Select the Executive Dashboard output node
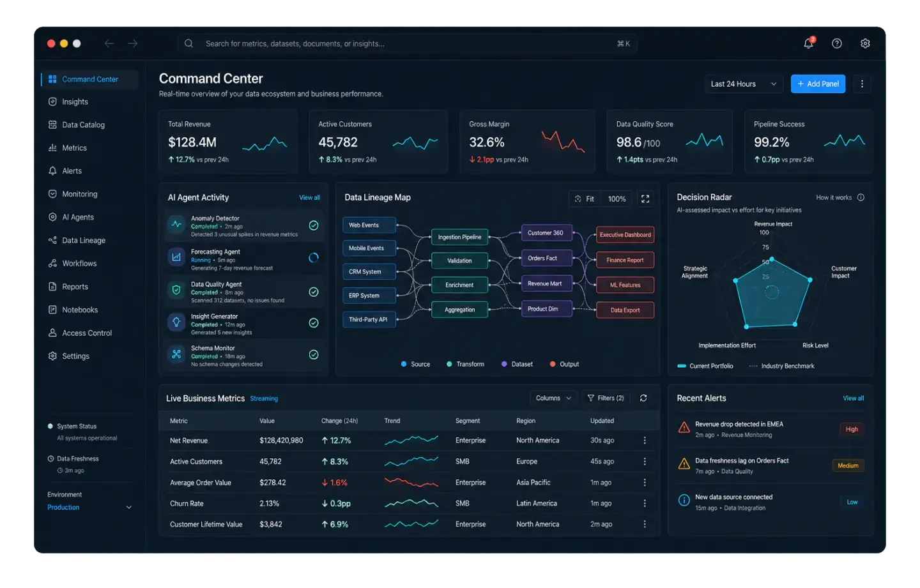This screenshot has height=588, width=920. [x=625, y=235]
